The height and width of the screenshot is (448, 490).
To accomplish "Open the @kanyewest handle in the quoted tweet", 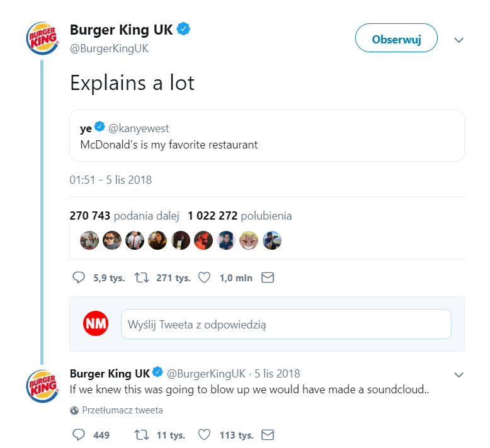I will pyautogui.click(x=139, y=128).
